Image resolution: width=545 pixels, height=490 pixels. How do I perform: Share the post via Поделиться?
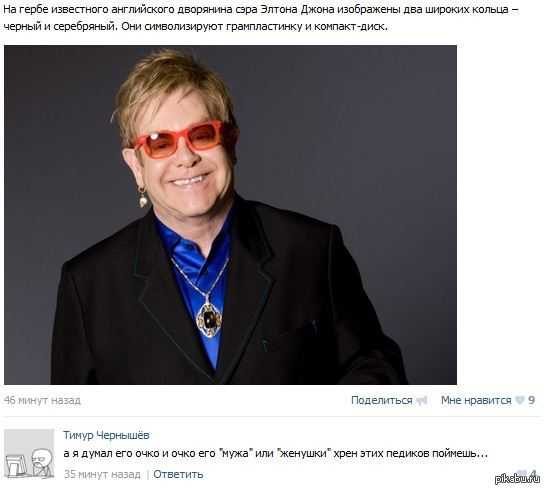[381, 400]
